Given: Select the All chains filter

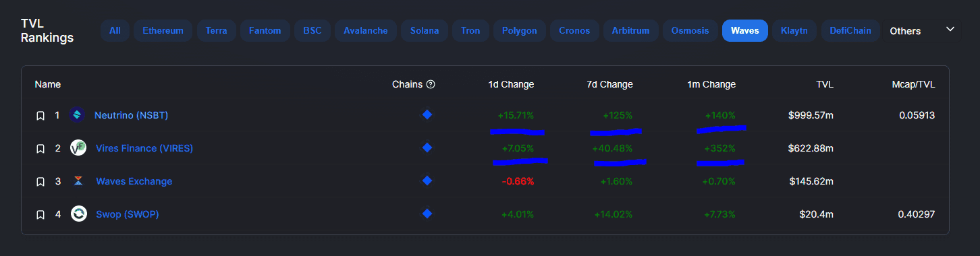Looking at the screenshot, I should click(x=115, y=30).
